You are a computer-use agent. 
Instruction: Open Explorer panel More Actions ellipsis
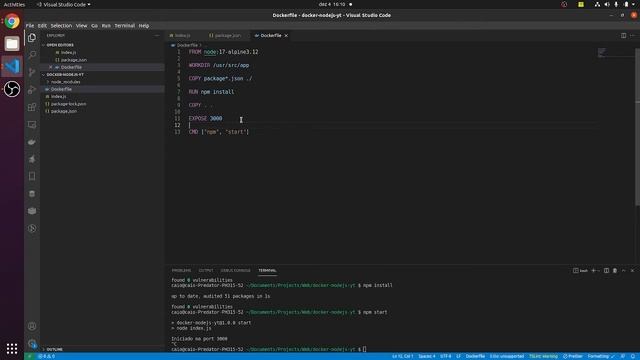pos(157,36)
